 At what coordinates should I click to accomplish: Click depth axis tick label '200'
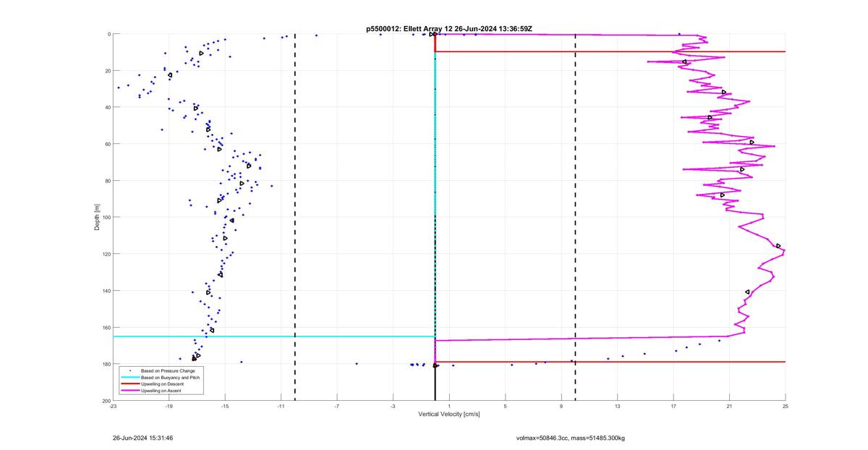pos(106,401)
